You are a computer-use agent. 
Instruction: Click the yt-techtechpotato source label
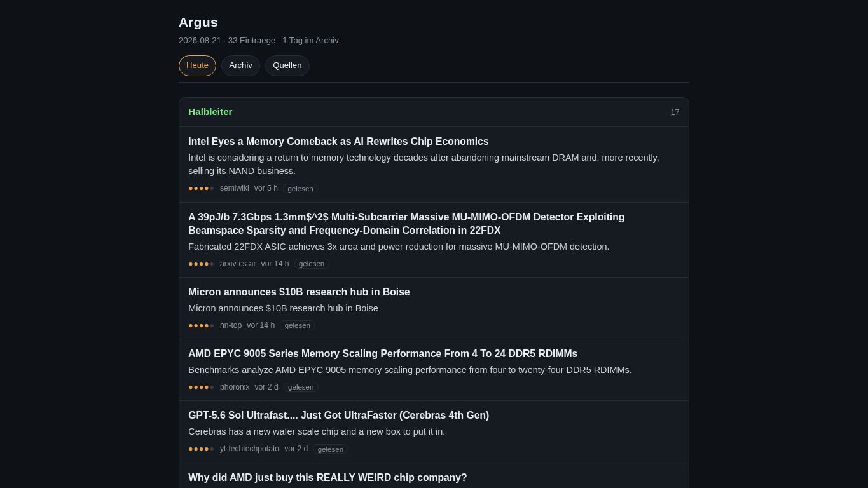click(249, 449)
